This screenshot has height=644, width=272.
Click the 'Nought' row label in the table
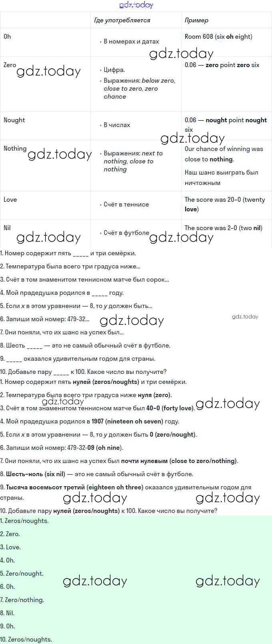click(x=14, y=120)
